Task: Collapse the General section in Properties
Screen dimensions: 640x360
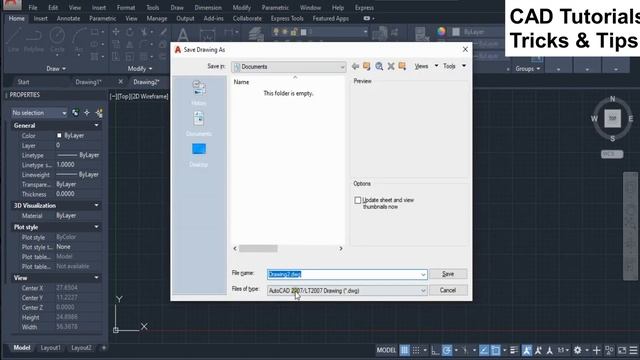Action: [96, 125]
